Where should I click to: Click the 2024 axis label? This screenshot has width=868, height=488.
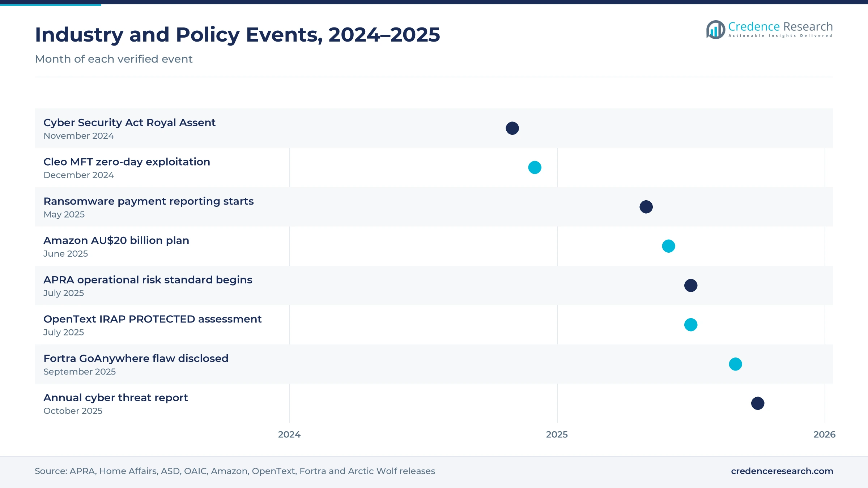click(x=289, y=435)
